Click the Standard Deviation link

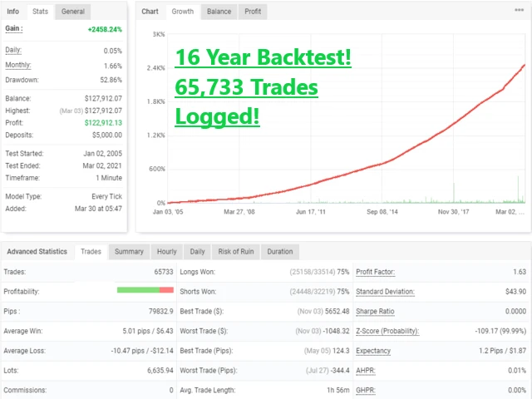385,292
